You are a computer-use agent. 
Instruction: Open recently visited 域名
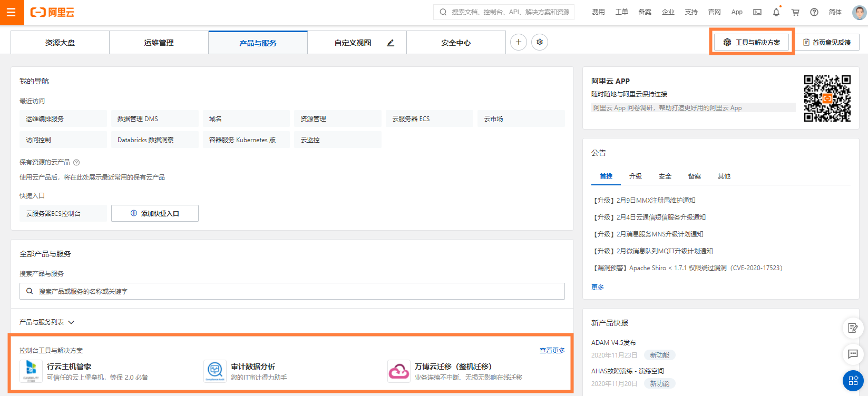[x=246, y=118]
